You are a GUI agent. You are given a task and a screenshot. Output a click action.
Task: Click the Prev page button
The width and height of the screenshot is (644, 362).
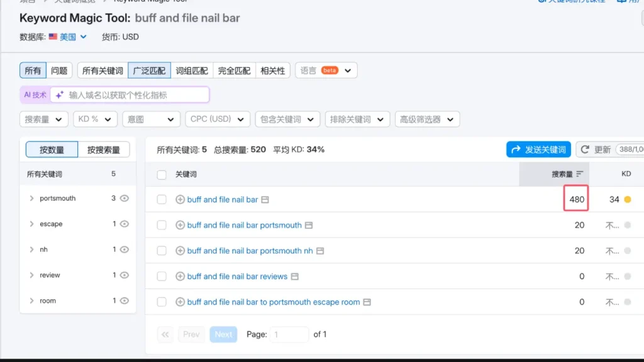[x=191, y=334]
